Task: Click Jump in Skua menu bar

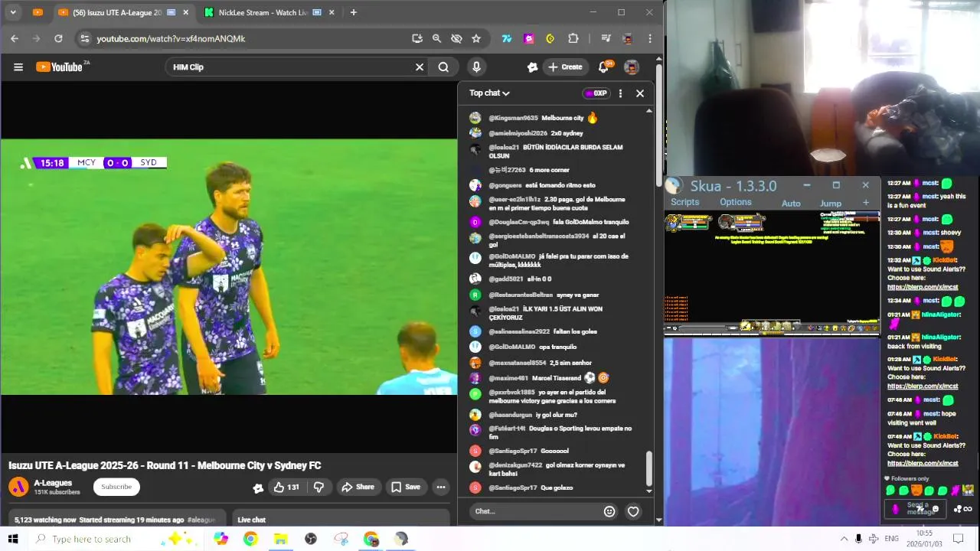Action: point(831,204)
